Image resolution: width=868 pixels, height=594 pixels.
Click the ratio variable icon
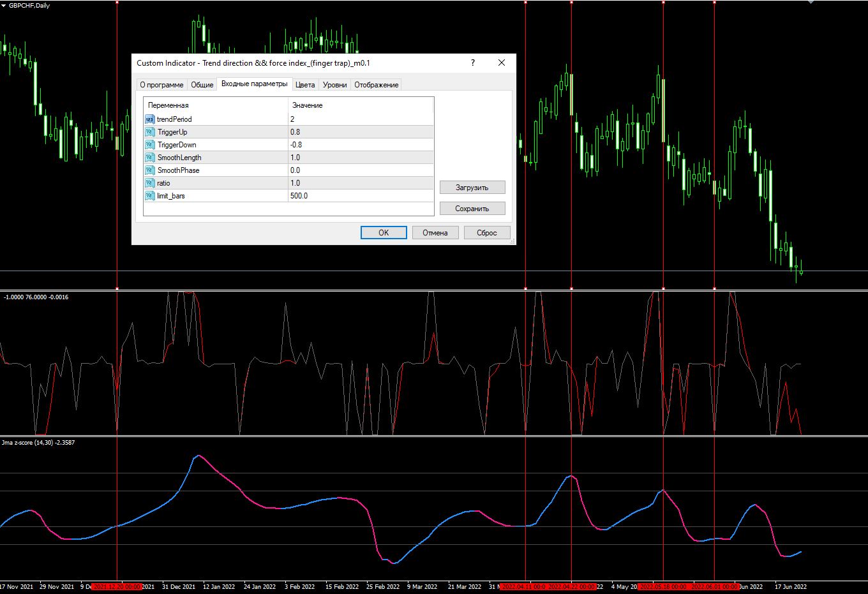[x=150, y=183]
